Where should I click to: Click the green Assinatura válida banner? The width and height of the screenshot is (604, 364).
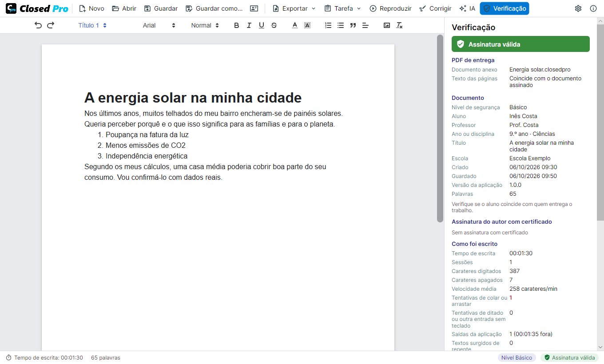(x=521, y=44)
